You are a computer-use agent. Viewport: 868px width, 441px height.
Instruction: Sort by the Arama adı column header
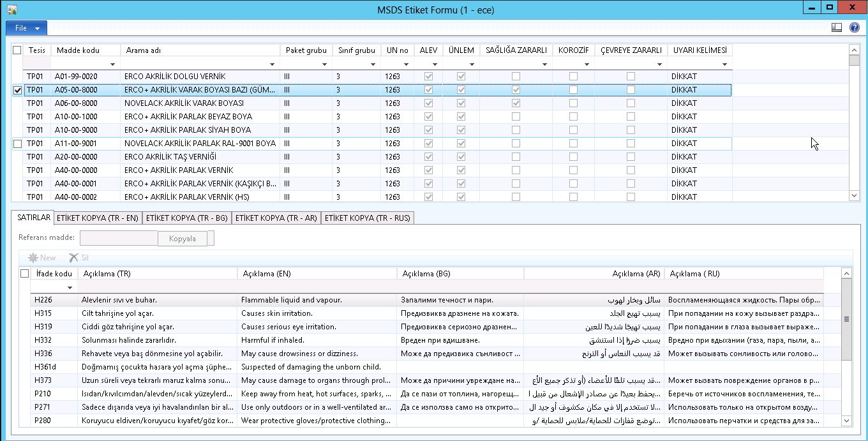[200, 50]
